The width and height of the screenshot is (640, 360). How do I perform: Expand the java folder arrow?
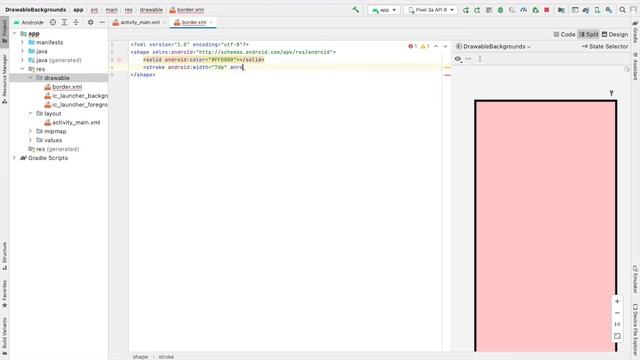[x=22, y=51]
